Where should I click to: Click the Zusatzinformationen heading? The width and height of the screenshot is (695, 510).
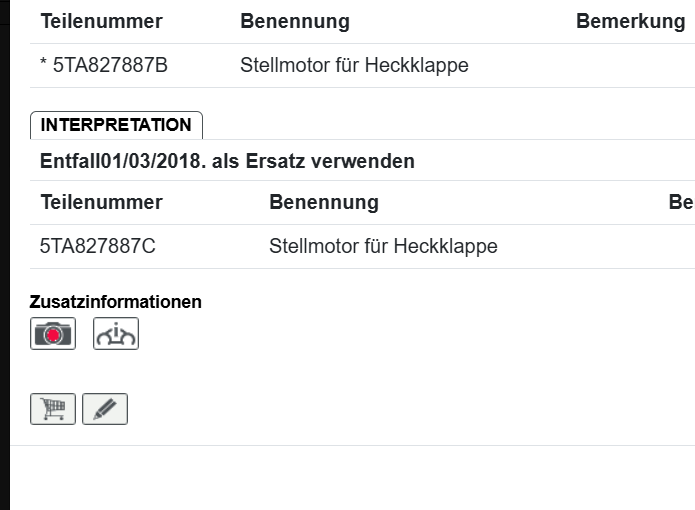116,301
